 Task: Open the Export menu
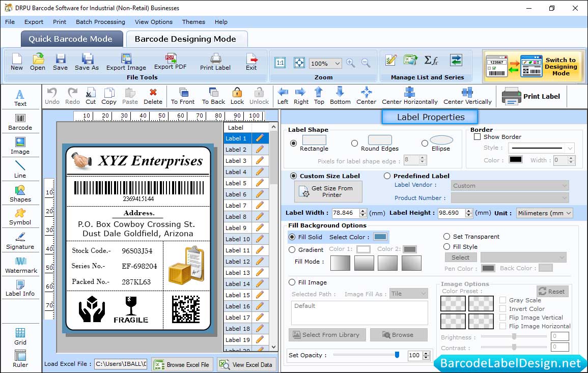coord(34,22)
